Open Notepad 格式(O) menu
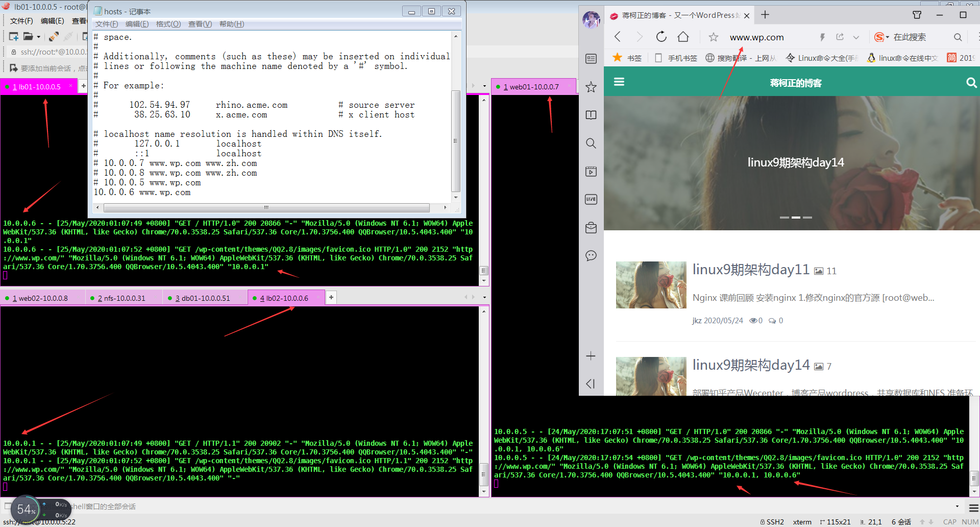This screenshot has height=527, width=980. click(168, 24)
